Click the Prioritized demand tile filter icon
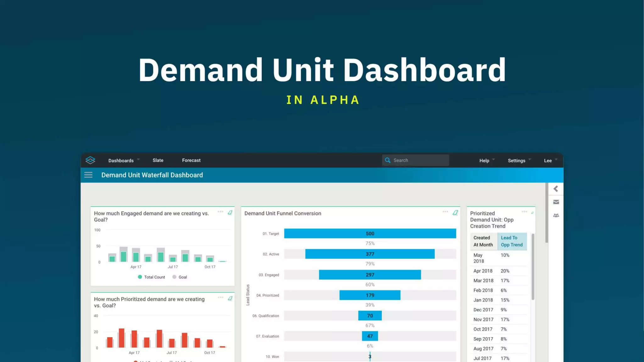 click(x=230, y=298)
